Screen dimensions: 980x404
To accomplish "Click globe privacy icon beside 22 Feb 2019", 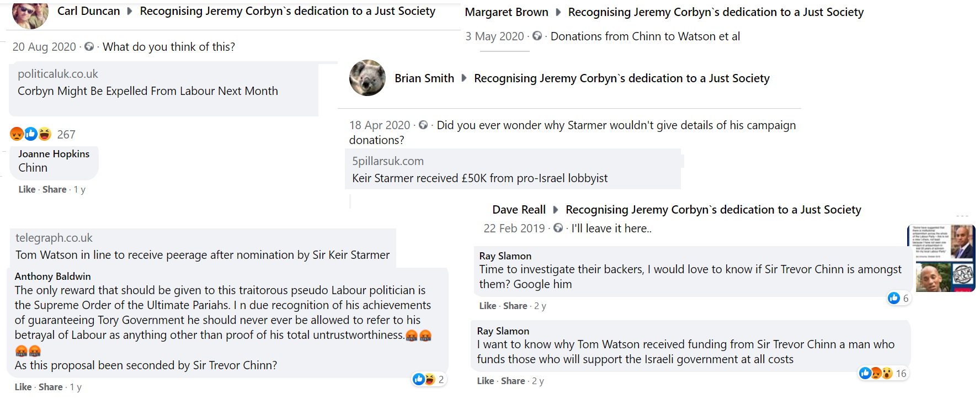I will [x=558, y=228].
